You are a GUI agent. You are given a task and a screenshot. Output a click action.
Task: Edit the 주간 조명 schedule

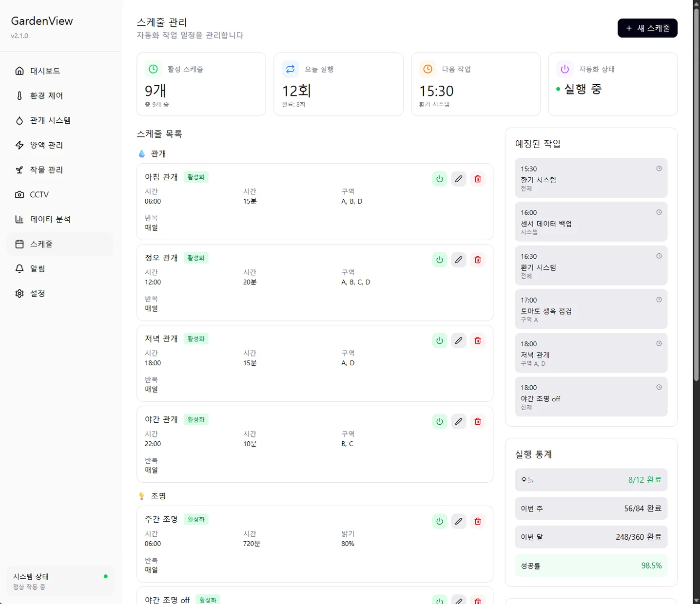click(459, 521)
